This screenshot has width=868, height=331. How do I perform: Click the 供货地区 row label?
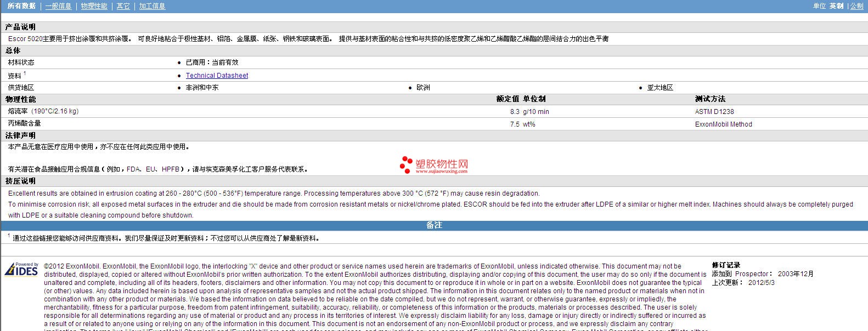[x=21, y=88]
